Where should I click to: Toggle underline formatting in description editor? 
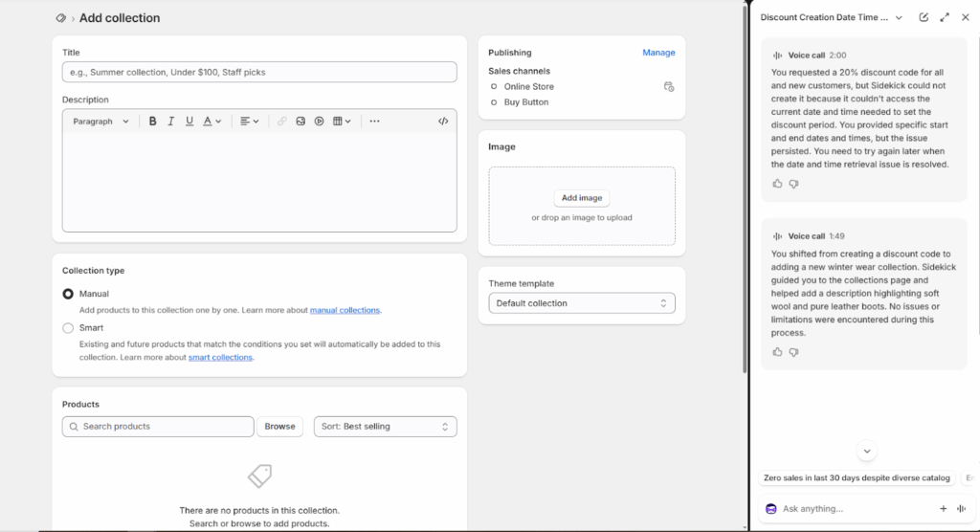(x=189, y=122)
